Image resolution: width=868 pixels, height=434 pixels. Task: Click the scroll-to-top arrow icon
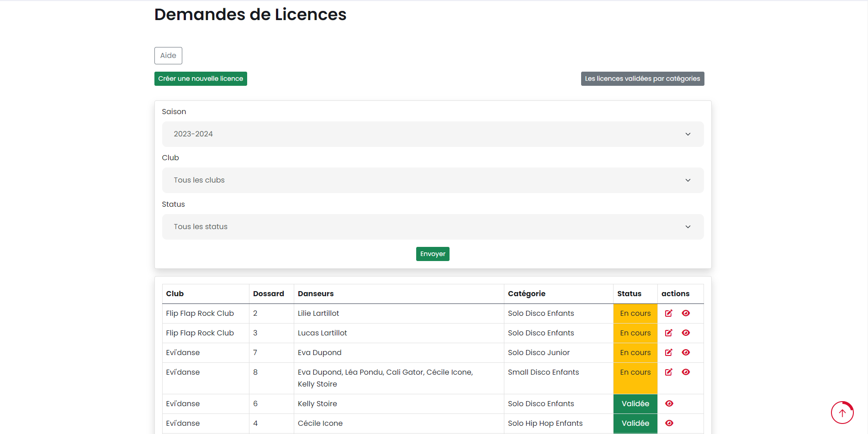point(842,413)
